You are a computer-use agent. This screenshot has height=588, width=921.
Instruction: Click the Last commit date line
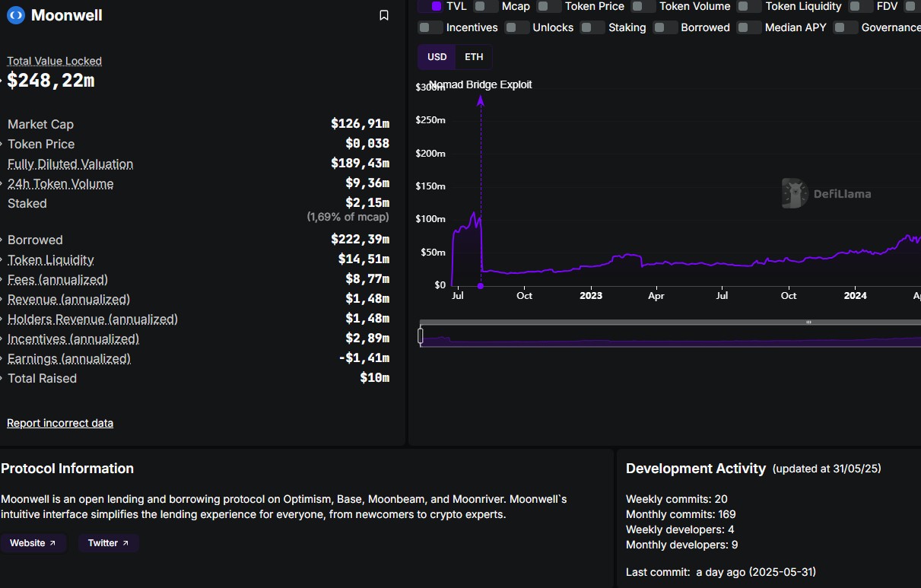[721, 572]
